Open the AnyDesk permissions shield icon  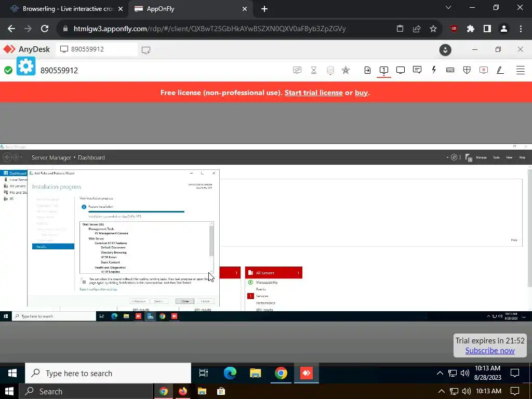click(x=467, y=70)
